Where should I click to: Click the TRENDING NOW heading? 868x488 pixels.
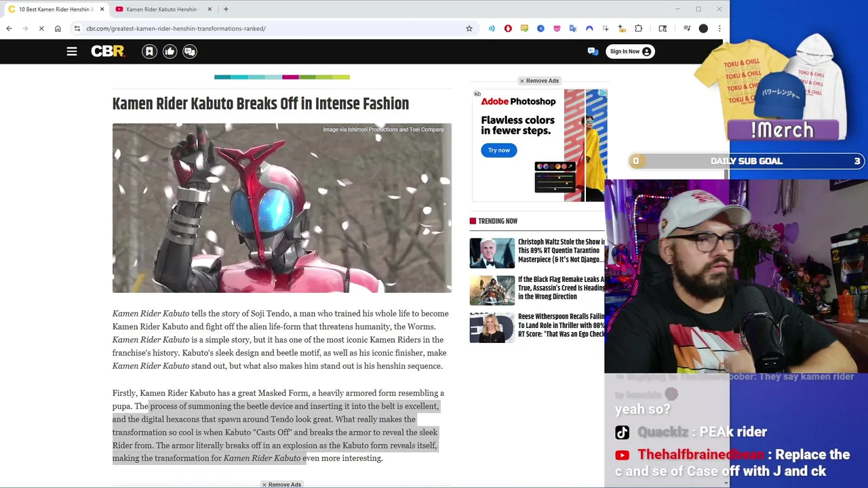(x=498, y=221)
